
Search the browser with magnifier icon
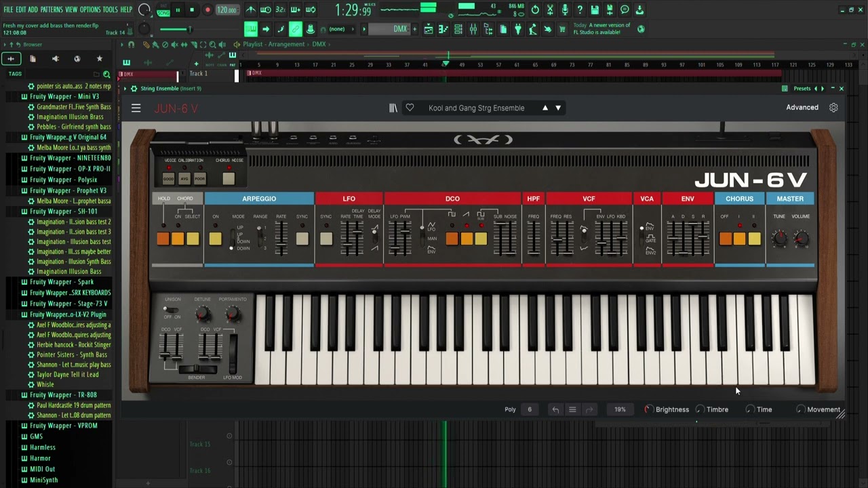[x=106, y=74]
